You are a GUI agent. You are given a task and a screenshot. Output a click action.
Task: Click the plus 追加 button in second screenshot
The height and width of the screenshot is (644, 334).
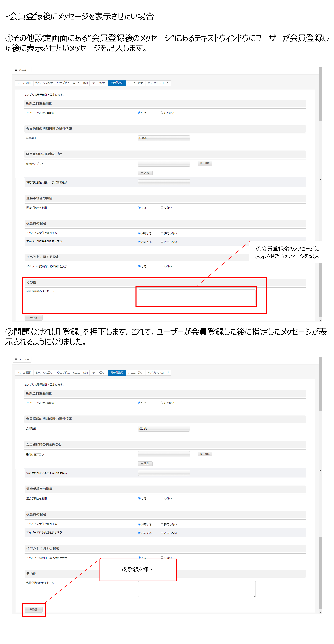pos(145,464)
